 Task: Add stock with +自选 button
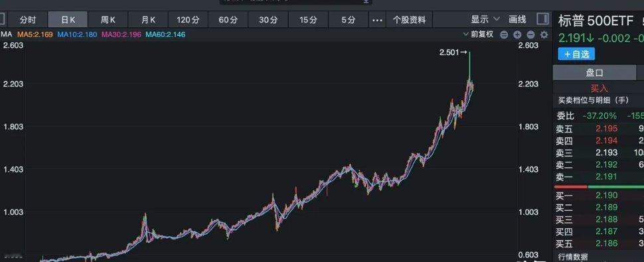[576, 54]
